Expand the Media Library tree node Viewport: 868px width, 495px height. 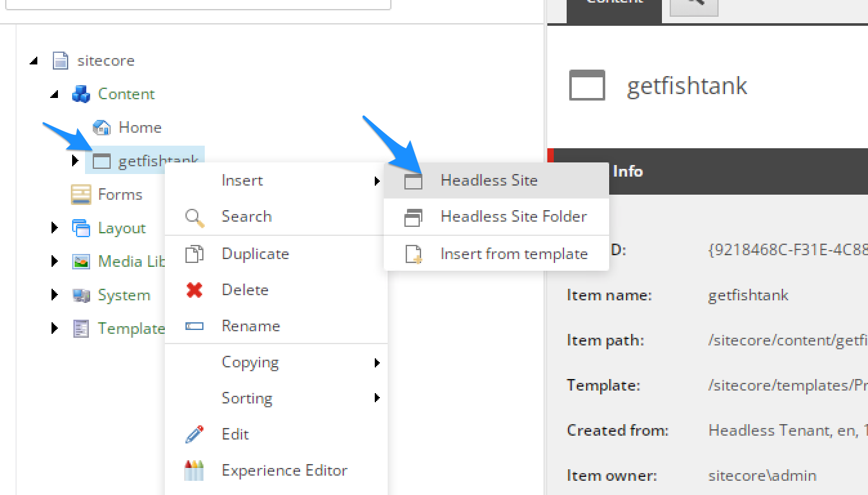tap(55, 262)
